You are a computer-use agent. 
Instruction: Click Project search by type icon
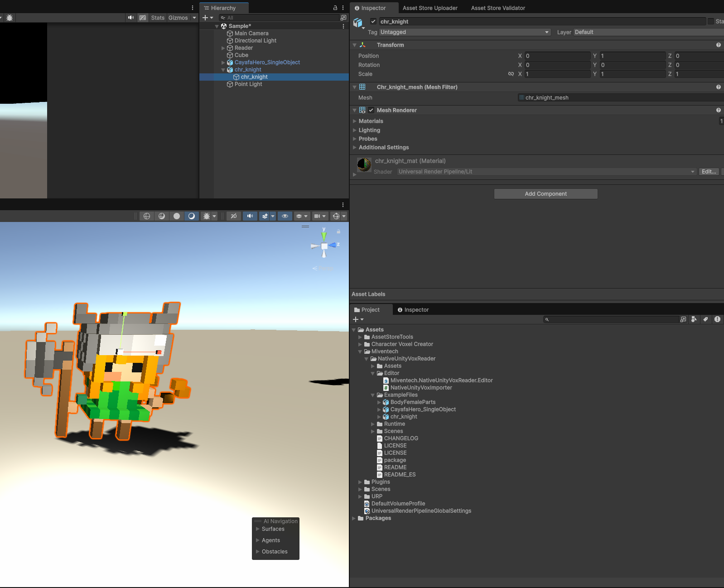click(x=694, y=319)
